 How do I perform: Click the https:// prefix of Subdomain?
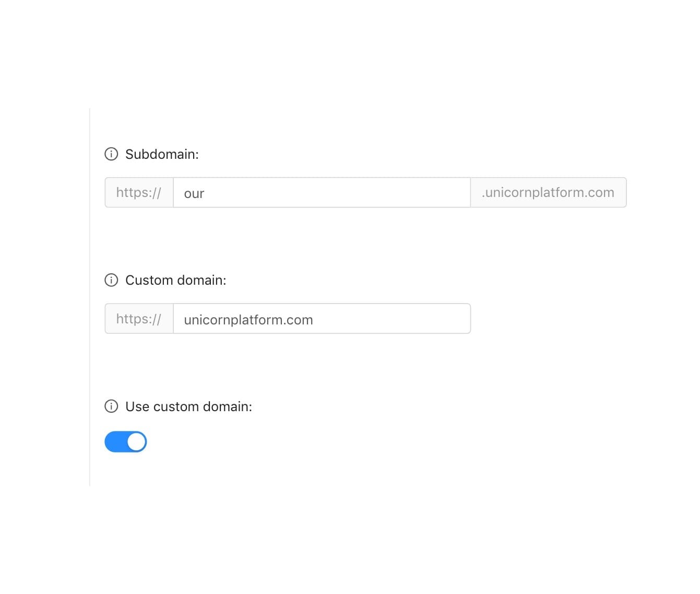click(139, 193)
